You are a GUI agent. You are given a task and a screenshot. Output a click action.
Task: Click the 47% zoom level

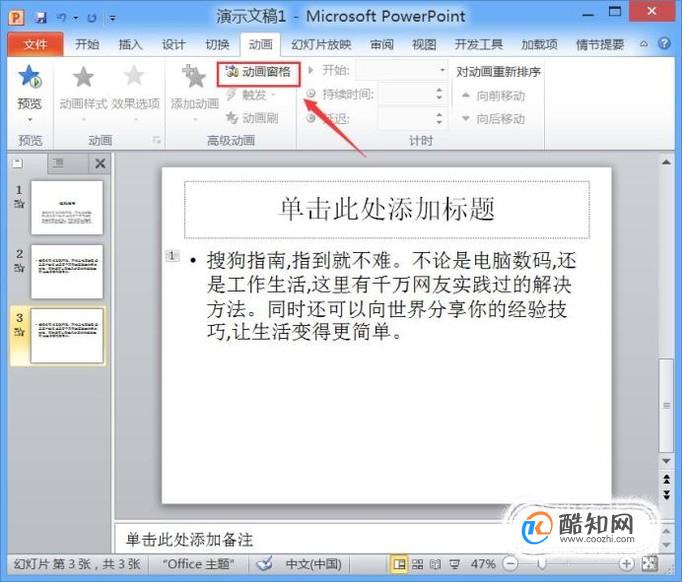[x=483, y=564]
